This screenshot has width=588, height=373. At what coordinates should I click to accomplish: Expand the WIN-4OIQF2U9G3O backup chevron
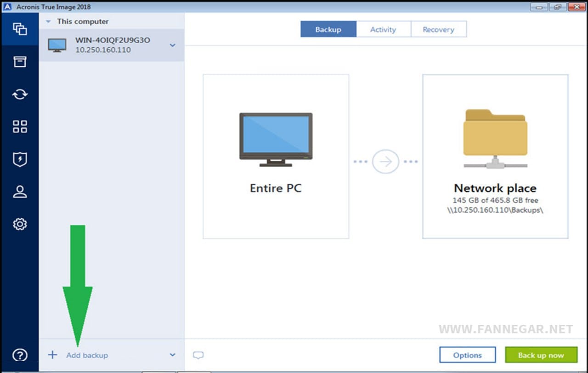click(172, 45)
